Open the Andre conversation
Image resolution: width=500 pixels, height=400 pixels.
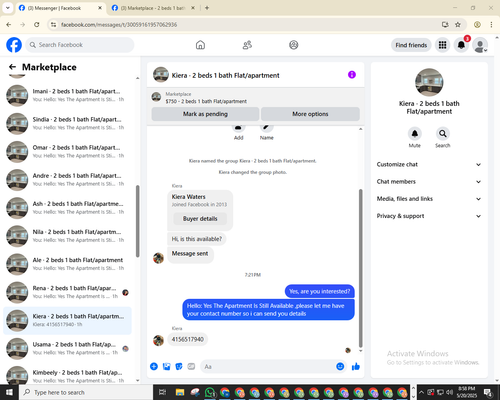[x=67, y=180]
